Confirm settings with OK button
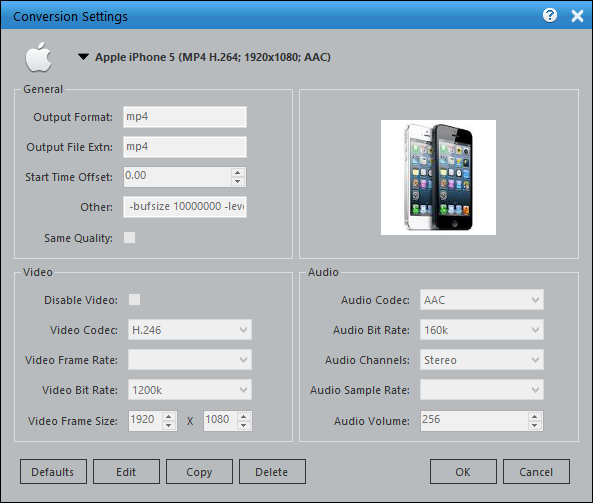This screenshot has height=503, width=593. (463, 471)
